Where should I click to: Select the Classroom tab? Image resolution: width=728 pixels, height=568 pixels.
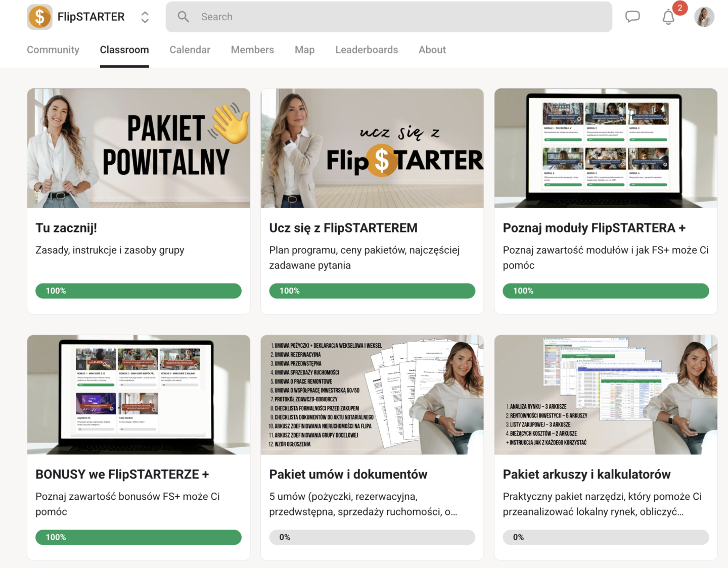124,50
